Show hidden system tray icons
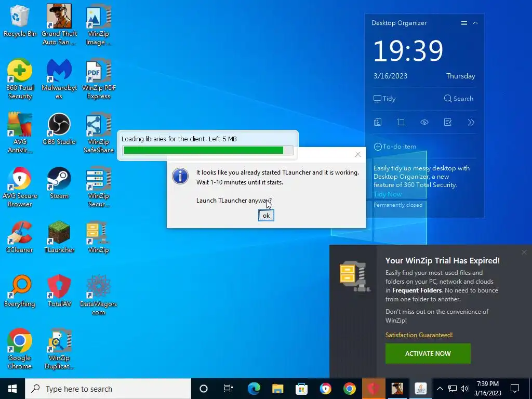The height and width of the screenshot is (399, 532). 440,389
